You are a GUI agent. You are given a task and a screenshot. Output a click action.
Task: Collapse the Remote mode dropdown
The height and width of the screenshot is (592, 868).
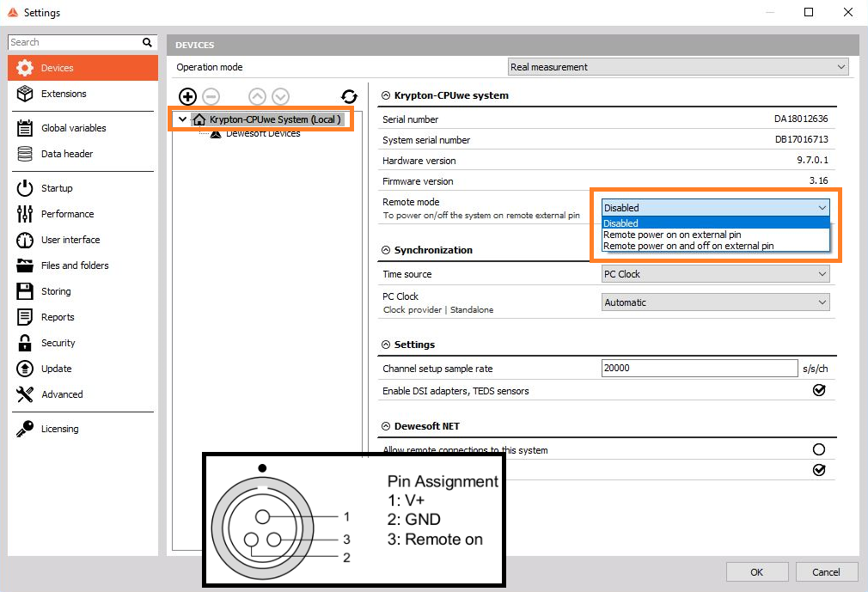click(x=715, y=207)
